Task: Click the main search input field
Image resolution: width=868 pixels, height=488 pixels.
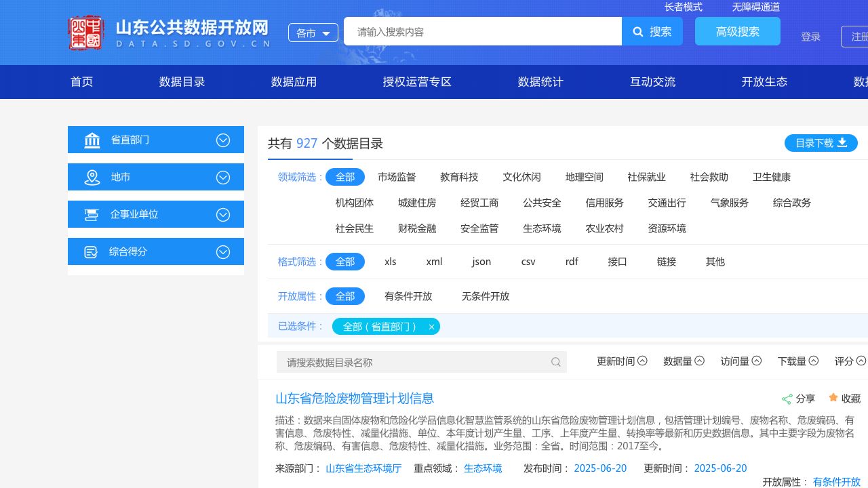Action: (482, 31)
